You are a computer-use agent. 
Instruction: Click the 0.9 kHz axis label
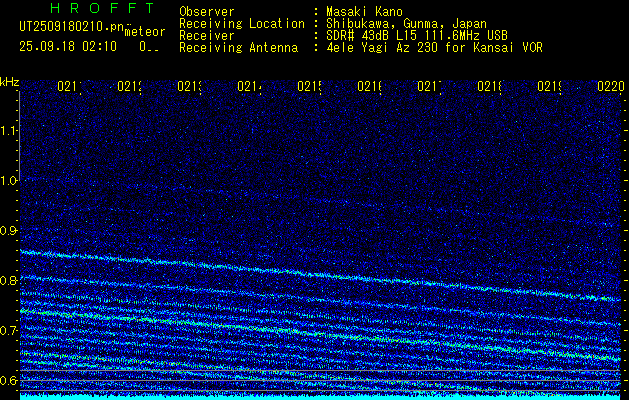9,231
